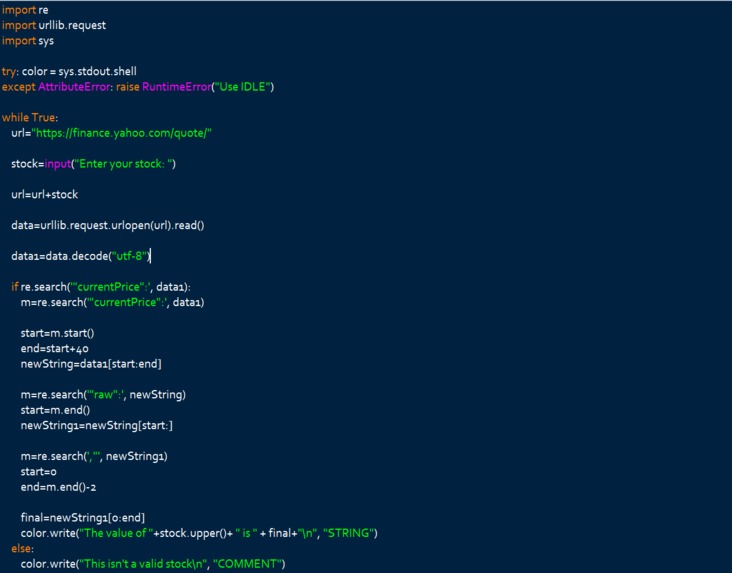732x573 pixels.
Task: Click the line "newString1=newString[start:]"
Action: pos(97,426)
